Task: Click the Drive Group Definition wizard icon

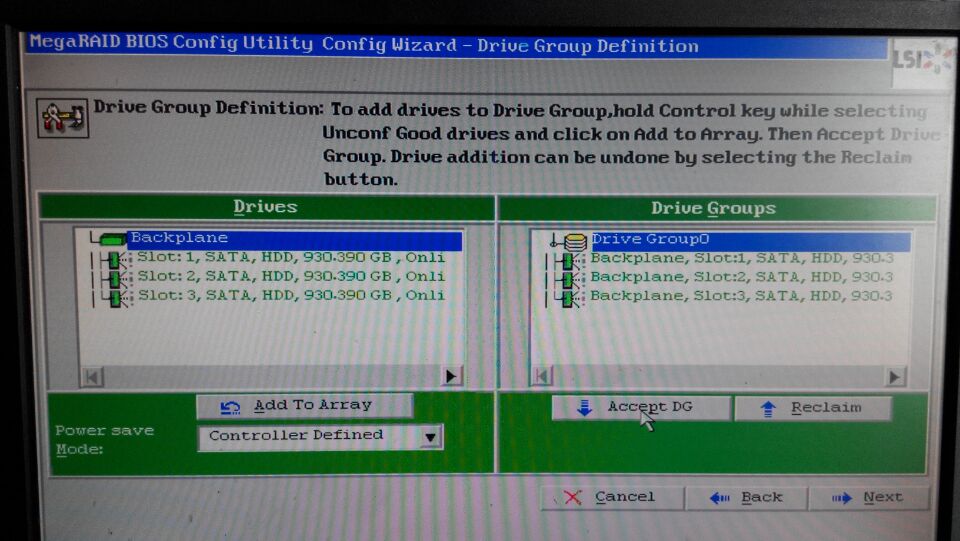Action: (x=62, y=118)
